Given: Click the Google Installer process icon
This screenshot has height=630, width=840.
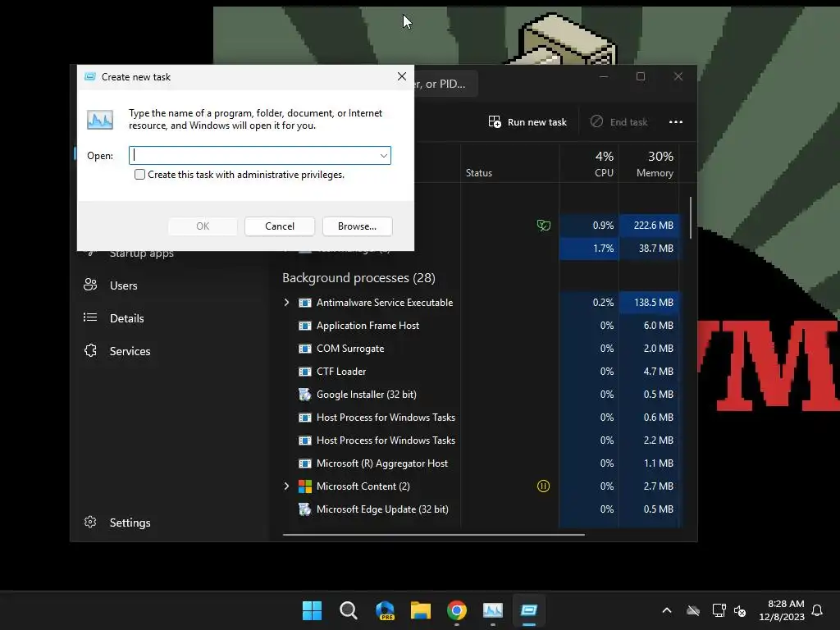Looking at the screenshot, I should tap(305, 395).
